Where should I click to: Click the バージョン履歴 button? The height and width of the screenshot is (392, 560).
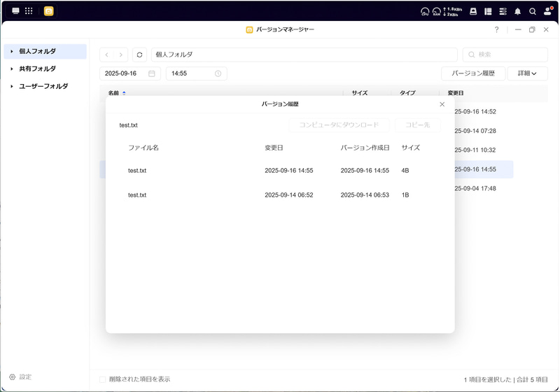[473, 73]
